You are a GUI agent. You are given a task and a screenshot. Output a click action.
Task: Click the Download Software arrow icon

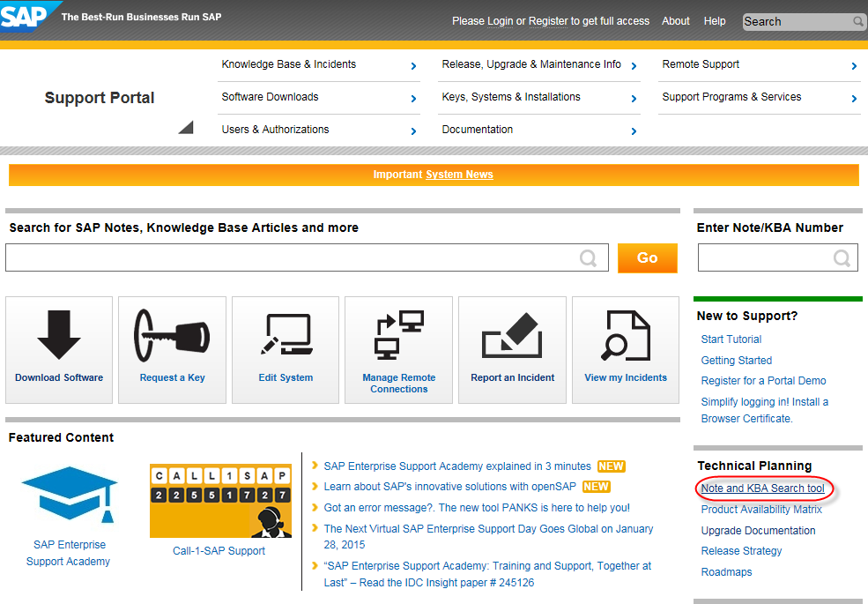pos(59,336)
